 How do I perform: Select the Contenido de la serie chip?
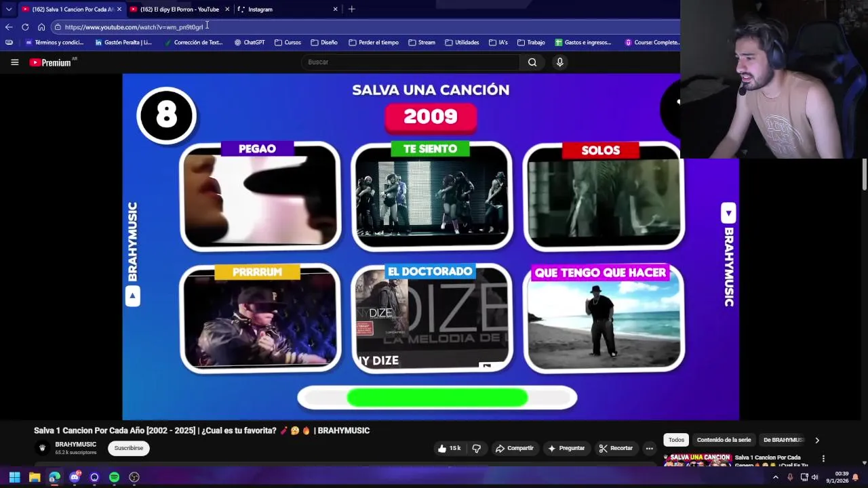pyautogui.click(x=724, y=440)
